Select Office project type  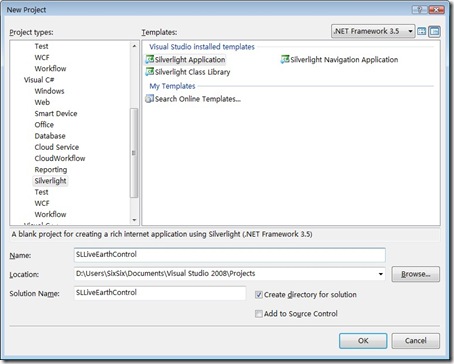(44, 125)
